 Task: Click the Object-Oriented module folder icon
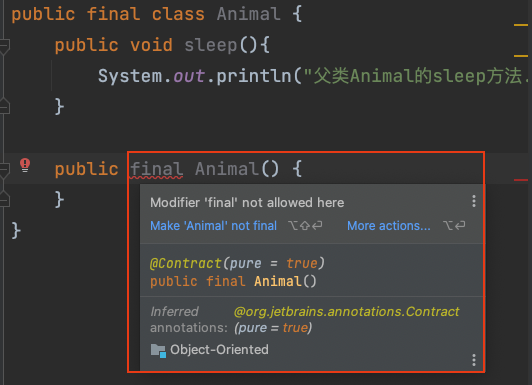tap(158, 350)
